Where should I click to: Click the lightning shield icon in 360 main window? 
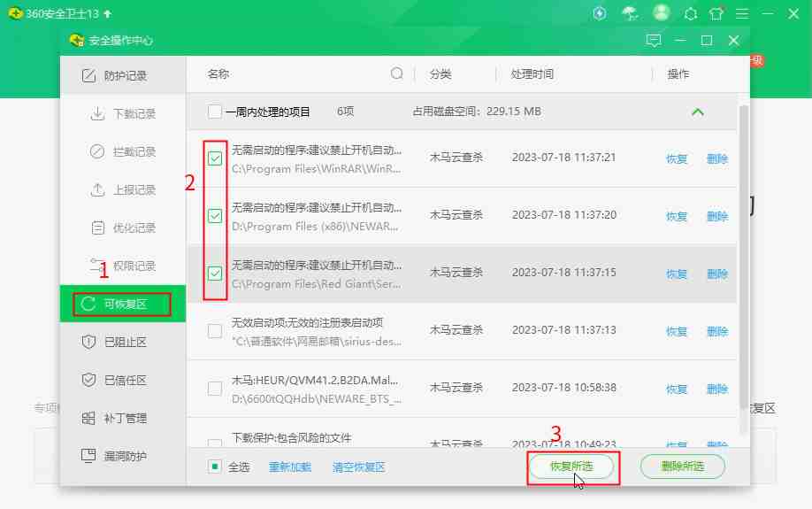click(x=599, y=13)
